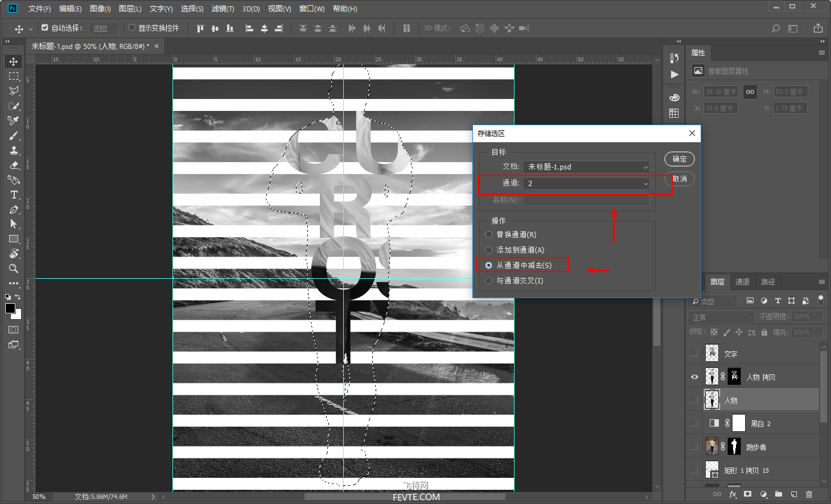Click the foreground color swatch
Image resolution: width=831 pixels, height=504 pixels.
coord(10,308)
